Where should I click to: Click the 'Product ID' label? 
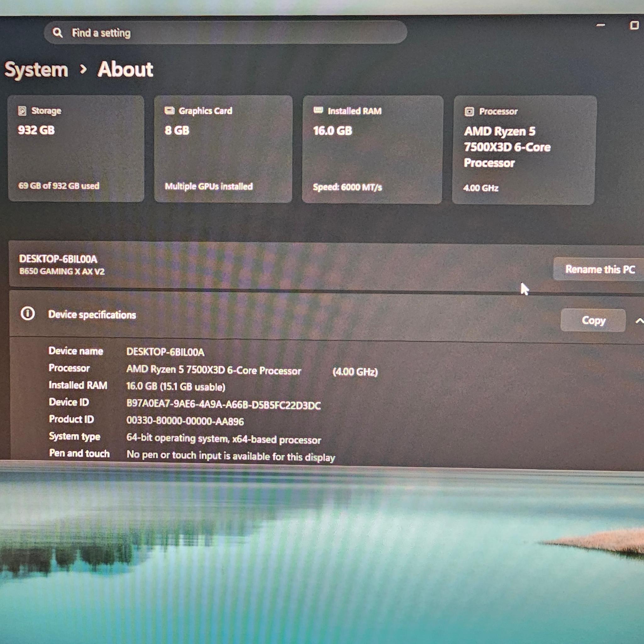click(x=71, y=419)
